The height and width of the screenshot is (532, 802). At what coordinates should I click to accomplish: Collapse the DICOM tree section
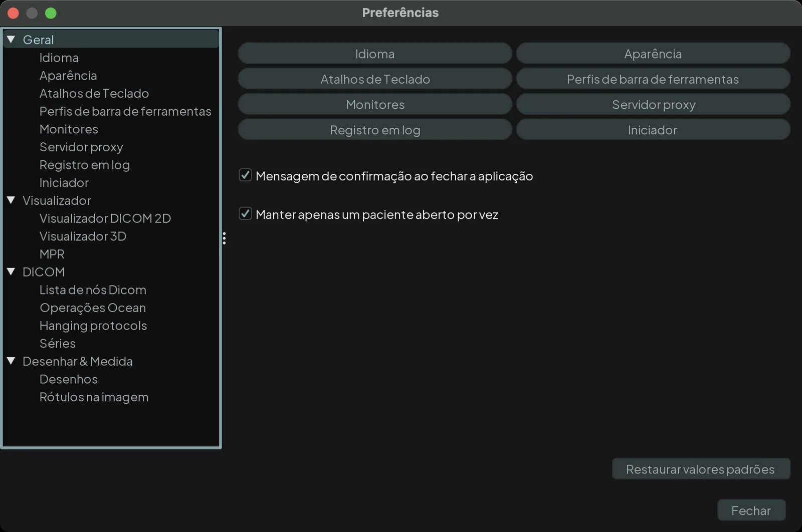[x=11, y=272]
